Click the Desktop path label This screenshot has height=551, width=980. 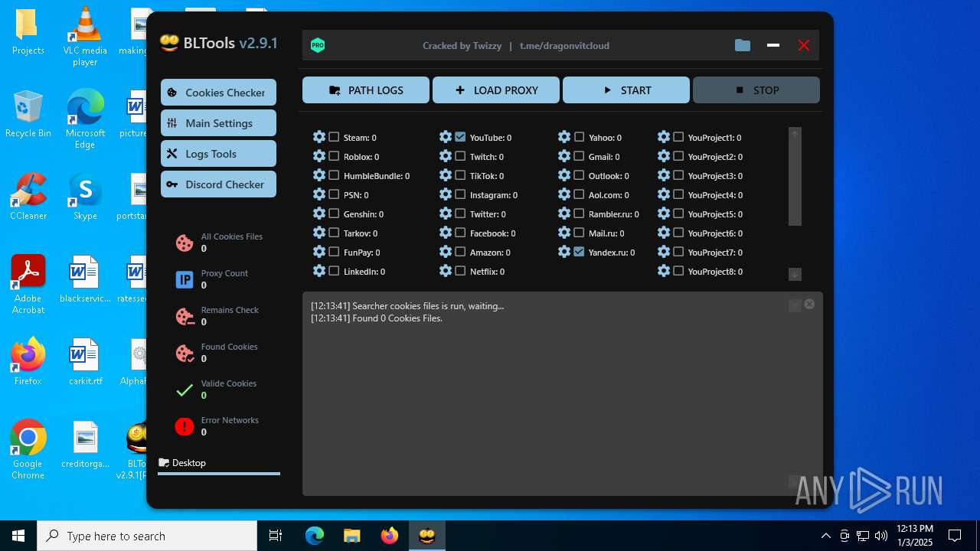pyautogui.click(x=189, y=462)
